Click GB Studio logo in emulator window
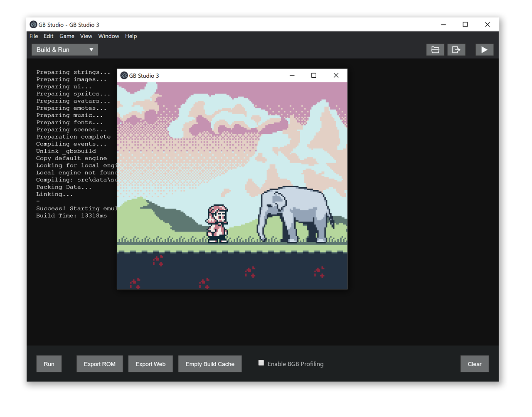The height and width of the screenshot is (417, 532). [x=124, y=76]
